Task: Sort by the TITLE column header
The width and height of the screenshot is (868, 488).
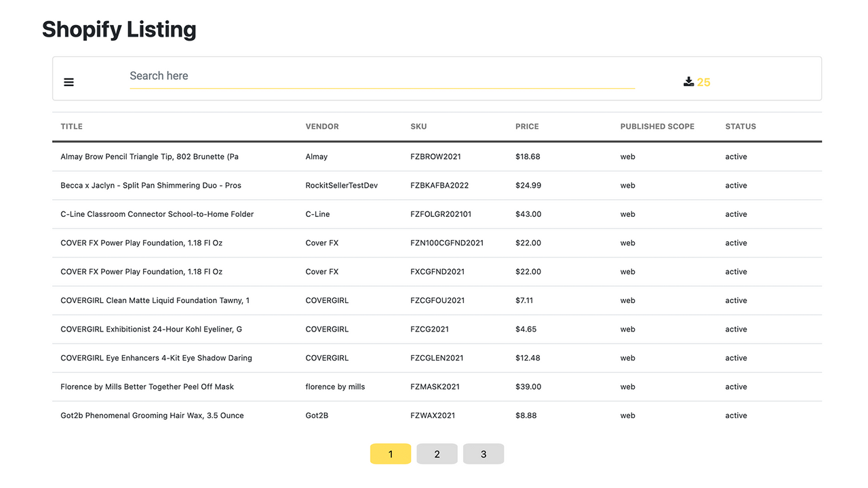Action: (71, 127)
